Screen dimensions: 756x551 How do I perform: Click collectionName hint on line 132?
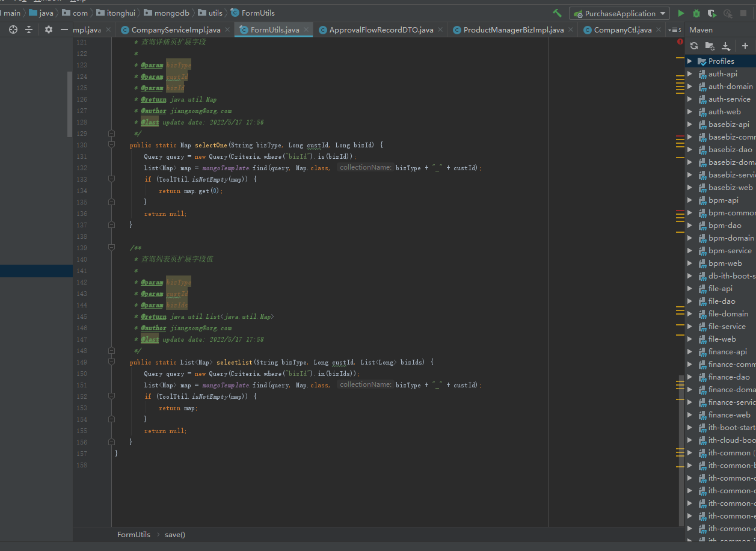(x=365, y=167)
